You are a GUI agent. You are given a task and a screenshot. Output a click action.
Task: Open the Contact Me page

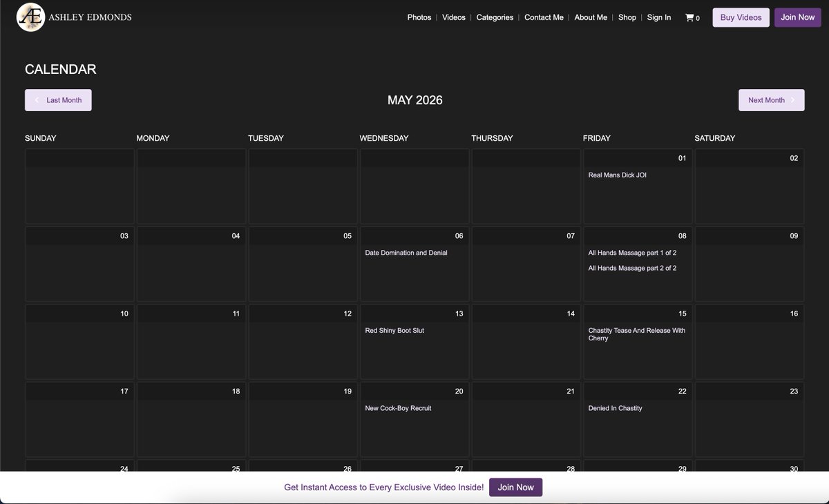point(544,17)
